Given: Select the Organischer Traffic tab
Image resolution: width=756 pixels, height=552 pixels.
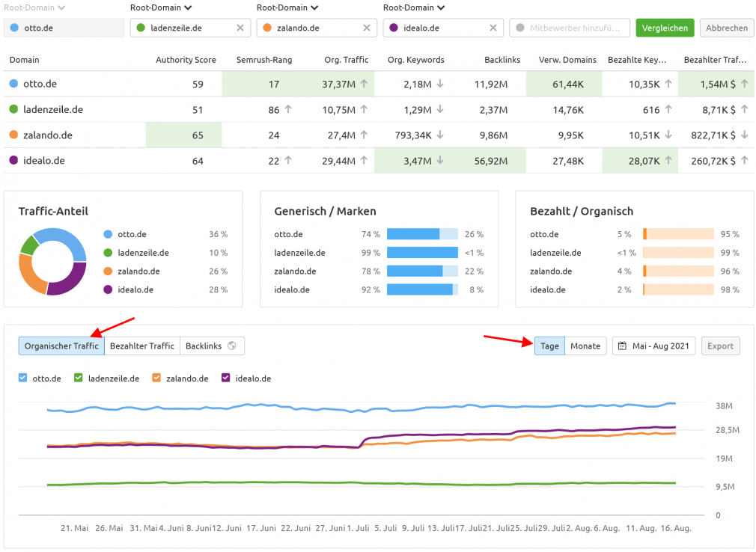Looking at the screenshot, I should coord(61,346).
